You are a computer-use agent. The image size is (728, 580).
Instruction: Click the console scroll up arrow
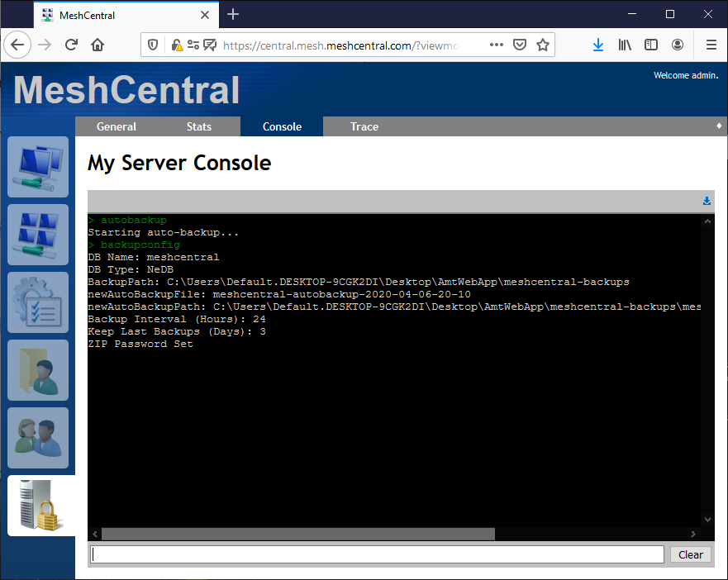pyautogui.click(x=707, y=221)
